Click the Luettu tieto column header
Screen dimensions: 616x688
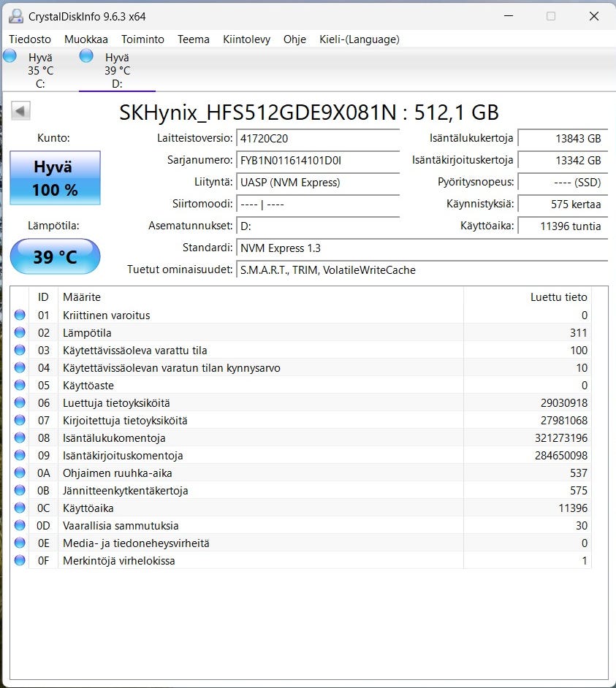pyautogui.click(x=528, y=297)
